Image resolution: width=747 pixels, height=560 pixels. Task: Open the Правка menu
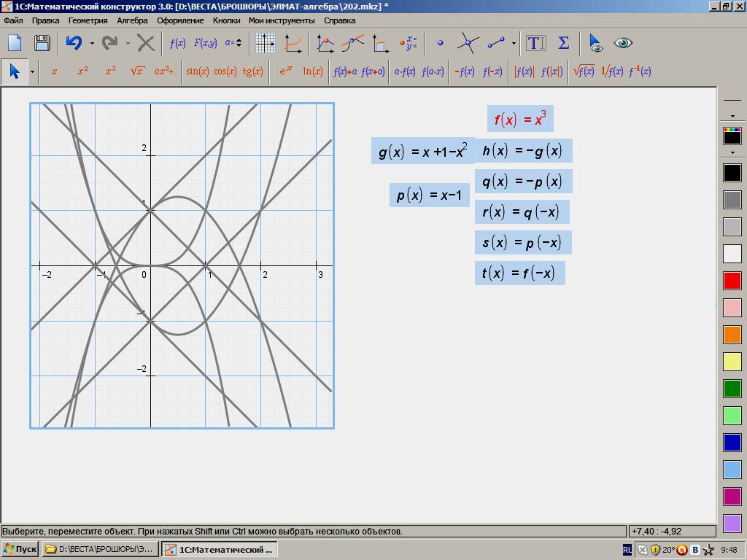coord(46,20)
